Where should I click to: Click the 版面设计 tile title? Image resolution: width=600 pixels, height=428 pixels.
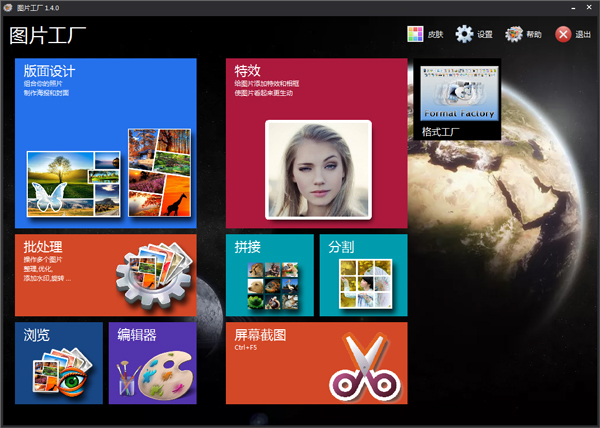point(49,71)
